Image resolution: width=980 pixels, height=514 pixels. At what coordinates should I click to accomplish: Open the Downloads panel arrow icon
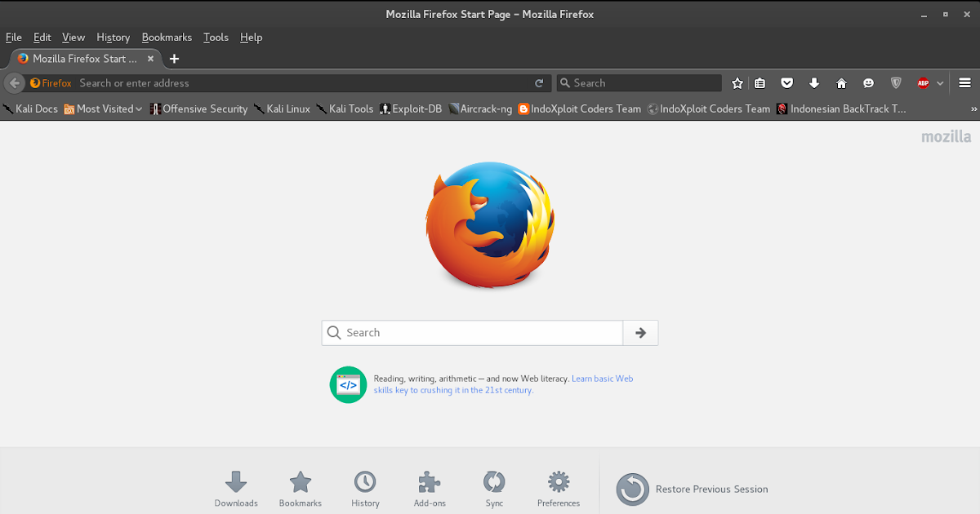tap(813, 82)
